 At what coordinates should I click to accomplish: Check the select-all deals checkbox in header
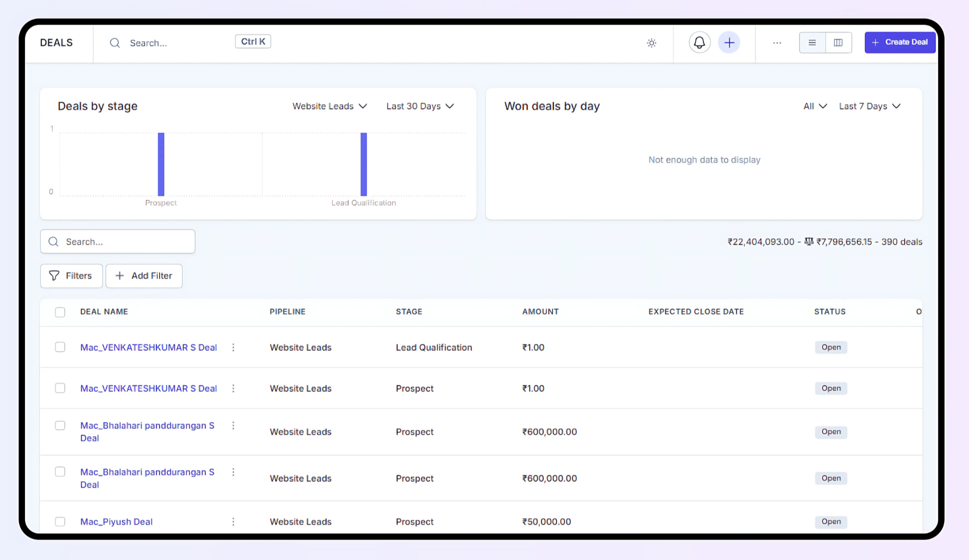[60, 312]
